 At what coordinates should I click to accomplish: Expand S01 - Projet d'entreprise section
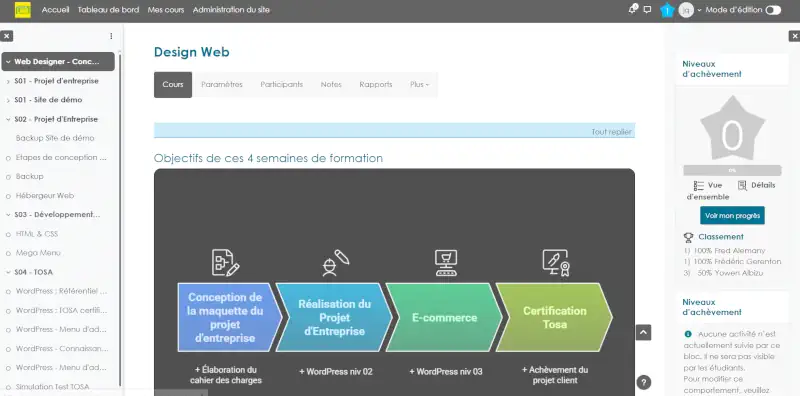(8, 81)
